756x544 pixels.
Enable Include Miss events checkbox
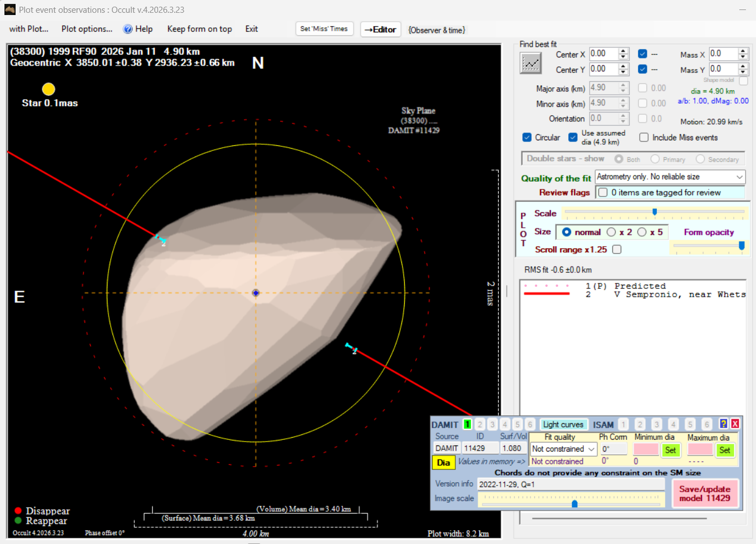click(644, 138)
